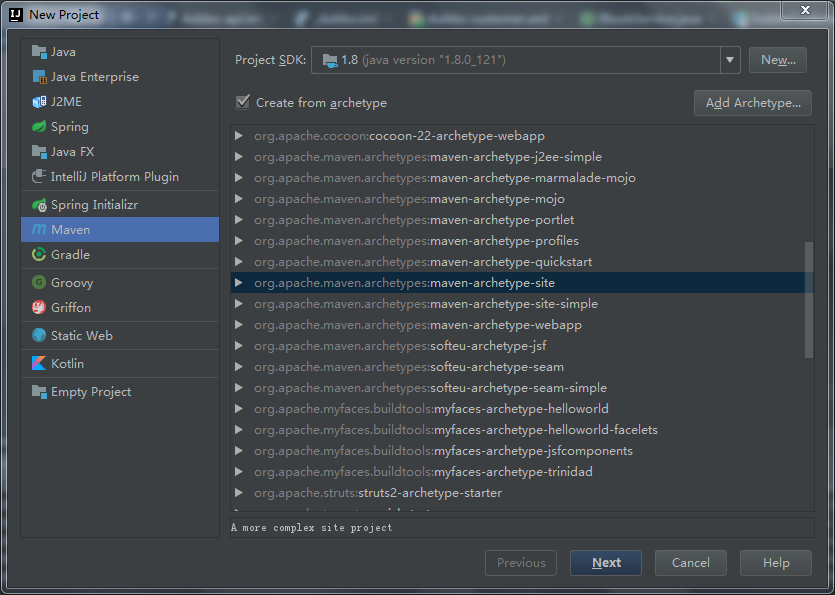Click the Gradle project icon
835x595 pixels.
click(x=39, y=255)
